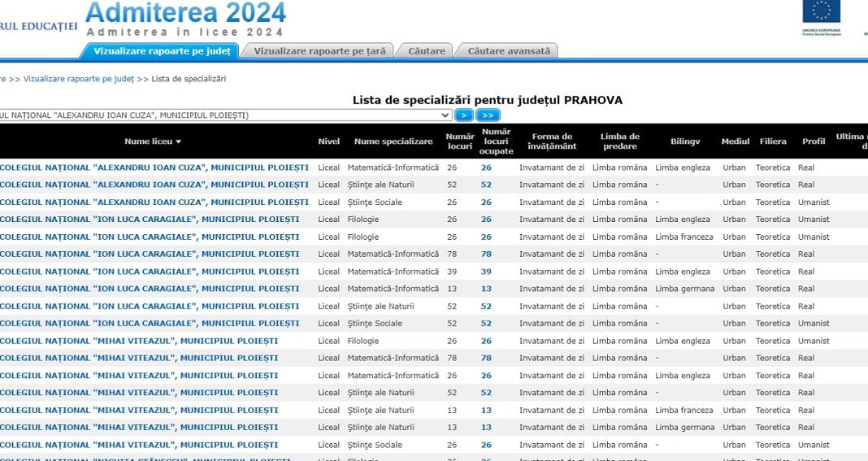The image size is (868, 461).
Task: Open Ion Luca Caragiale Filologie Limba franceza link
Action: (150, 237)
